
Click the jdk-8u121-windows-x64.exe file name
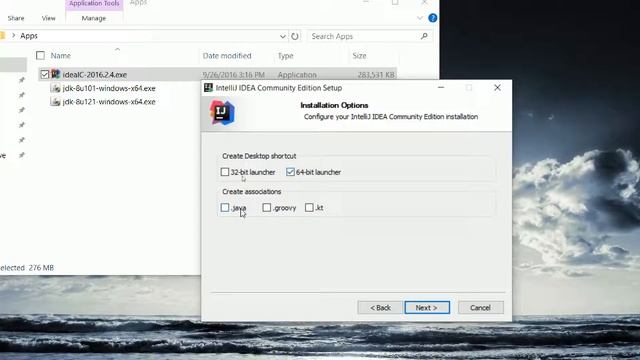109,102
